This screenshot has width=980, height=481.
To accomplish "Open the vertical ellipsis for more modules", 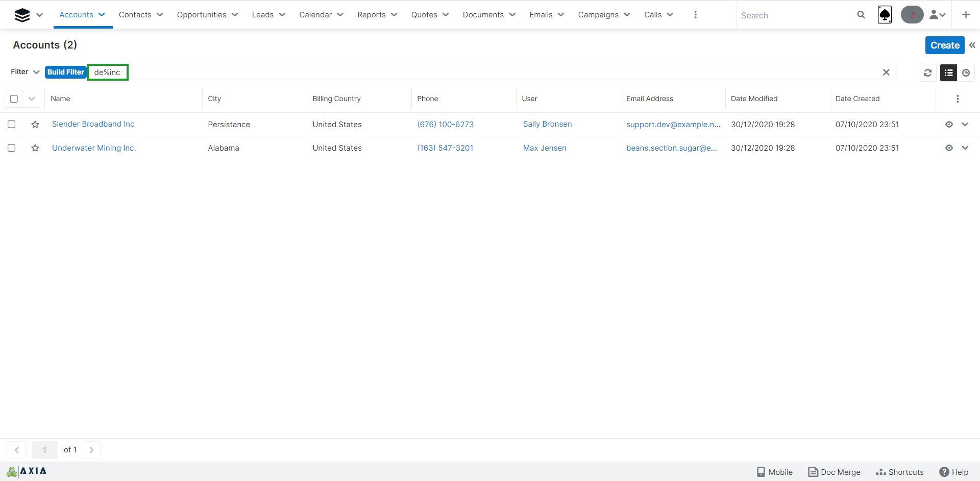I will (x=695, y=15).
